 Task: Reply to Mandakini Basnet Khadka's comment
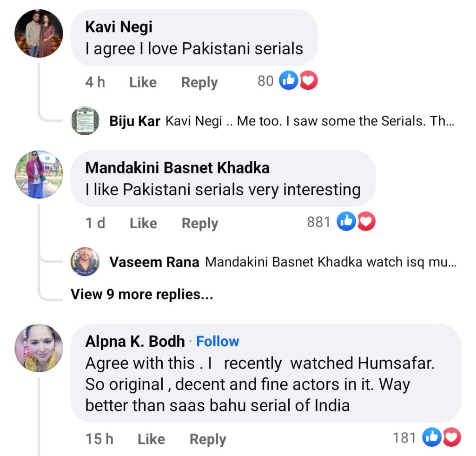pyautogui.click(x=200, y=223)
